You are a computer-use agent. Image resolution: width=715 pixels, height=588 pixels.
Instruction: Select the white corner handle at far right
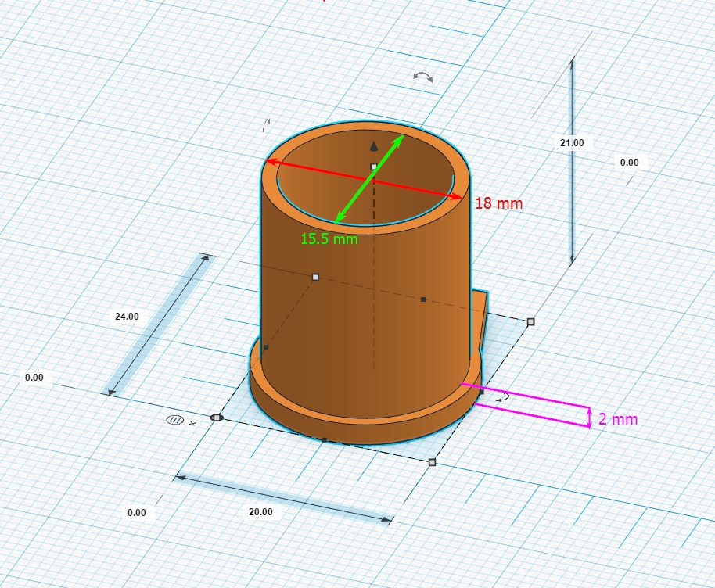[x=531, y=322]
